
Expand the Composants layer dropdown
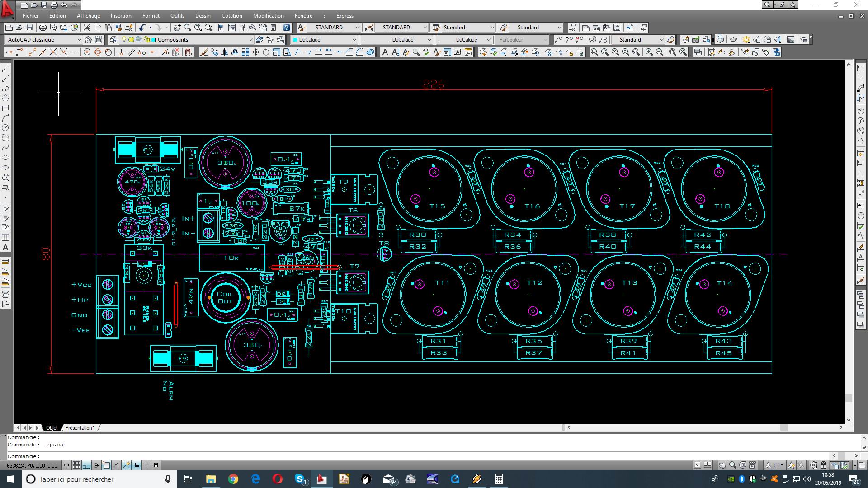[x=251, y=40]
